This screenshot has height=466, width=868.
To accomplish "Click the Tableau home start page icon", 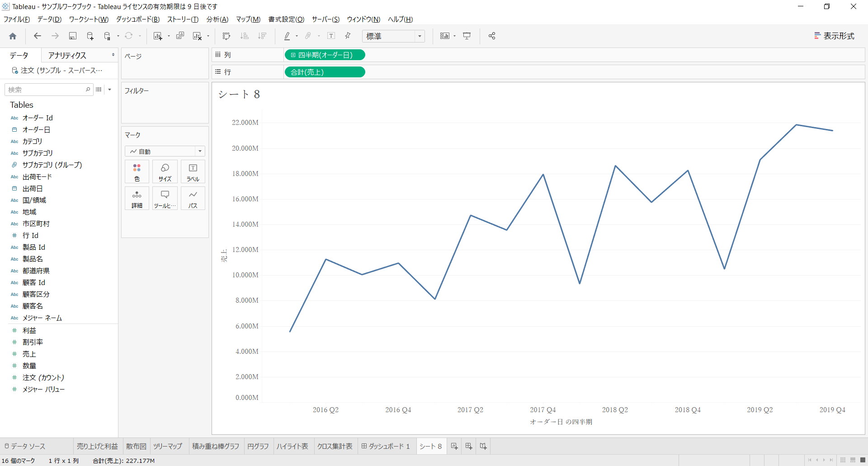I will click(x=13, y=36).
